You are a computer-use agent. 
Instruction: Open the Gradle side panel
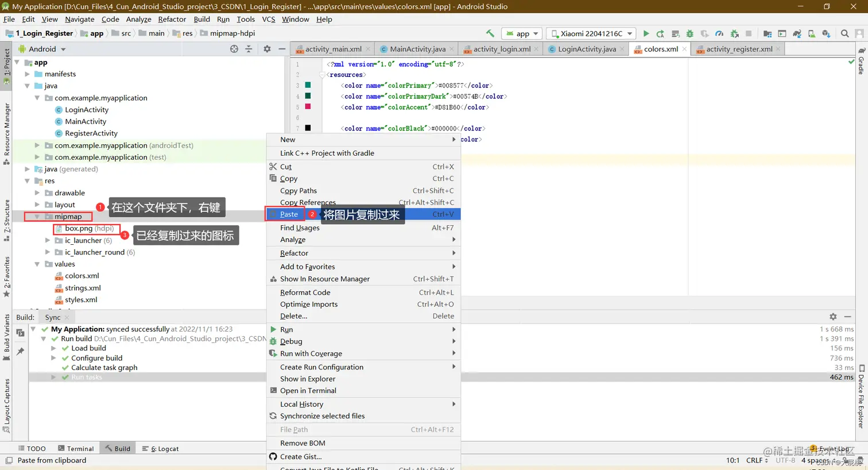(862, 61)
